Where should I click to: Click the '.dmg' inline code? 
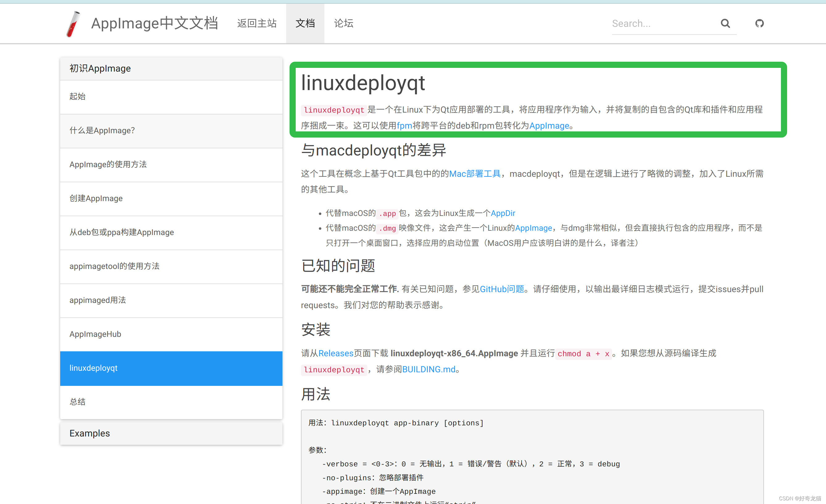pyautogui.click(x=387, y=228)
